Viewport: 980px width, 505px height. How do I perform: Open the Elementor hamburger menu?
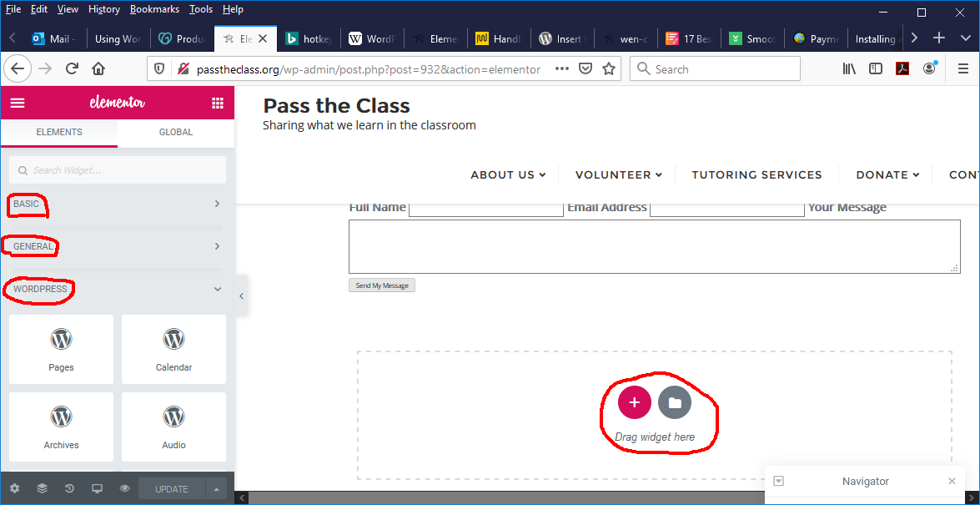(x=18, y=104)
